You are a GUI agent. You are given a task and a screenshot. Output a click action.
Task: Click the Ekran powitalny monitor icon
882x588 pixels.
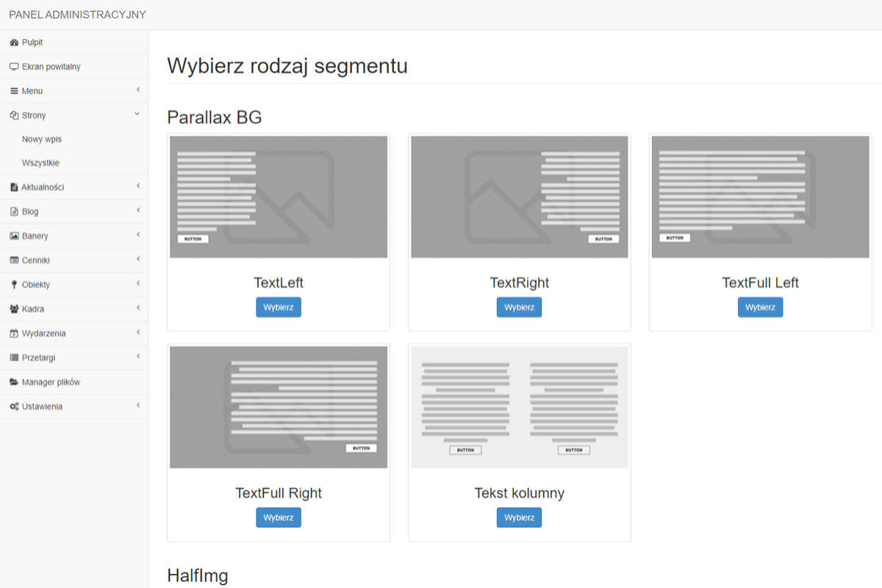[14, 67]
